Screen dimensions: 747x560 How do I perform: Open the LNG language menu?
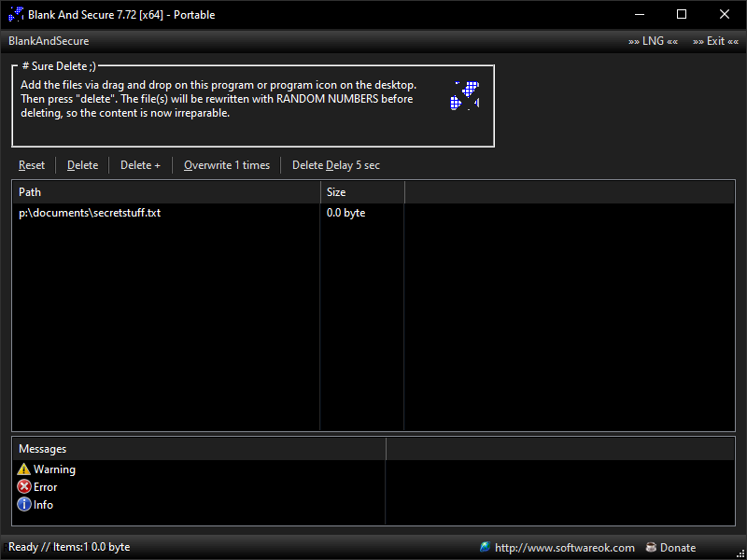pos(653,41)
